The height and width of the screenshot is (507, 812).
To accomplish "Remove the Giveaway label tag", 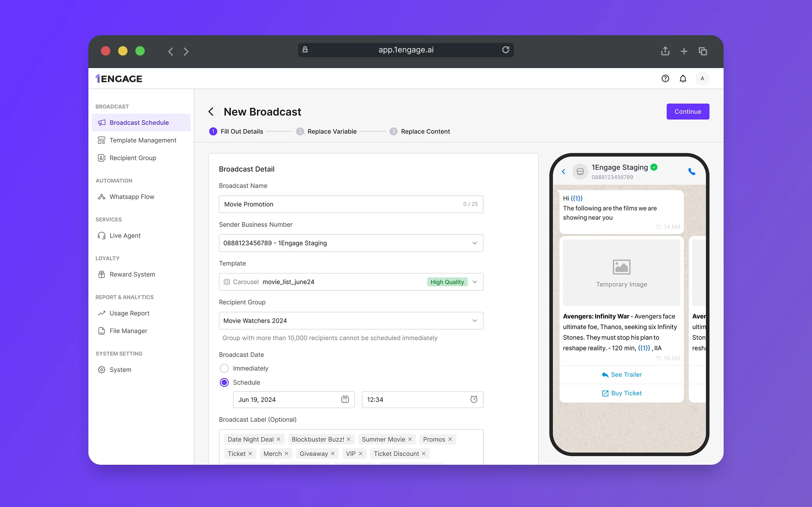I will pyautogui.click(x=333, y=453).
